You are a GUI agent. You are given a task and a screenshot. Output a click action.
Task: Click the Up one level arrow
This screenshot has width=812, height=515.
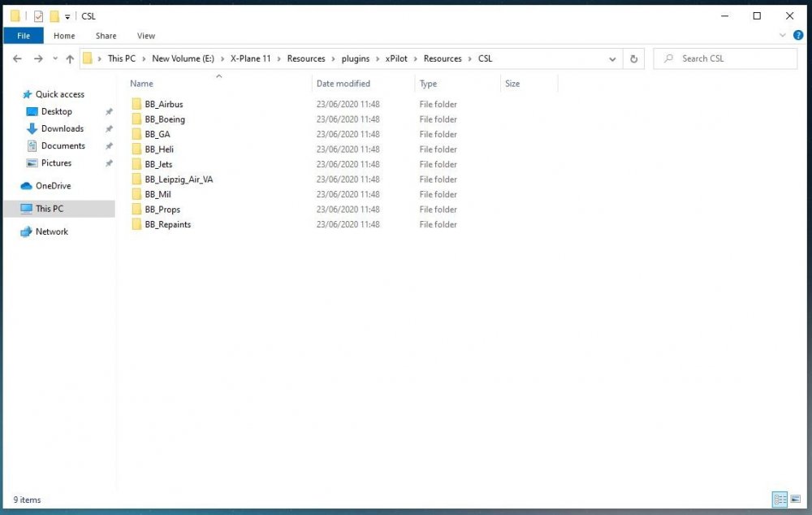click(x=70, y=58)
